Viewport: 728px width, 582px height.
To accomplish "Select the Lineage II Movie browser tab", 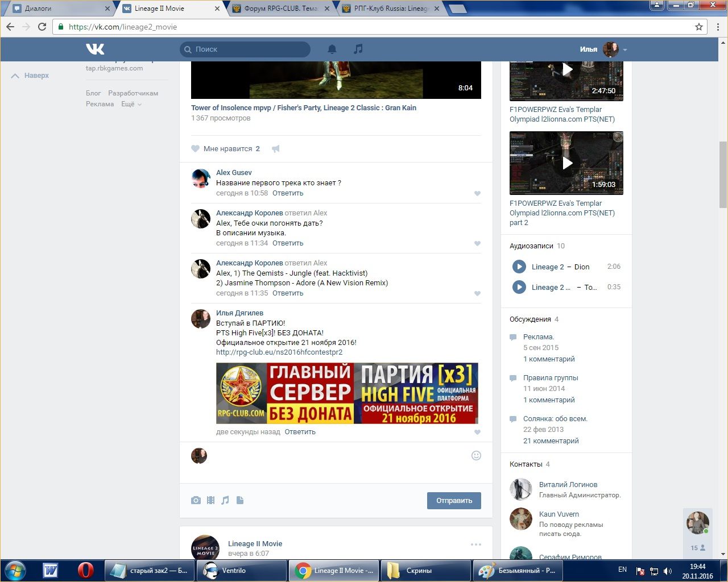I will click(169, 9).
